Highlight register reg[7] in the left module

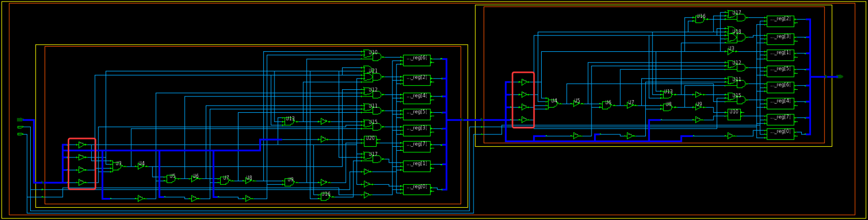click(417, 146)
